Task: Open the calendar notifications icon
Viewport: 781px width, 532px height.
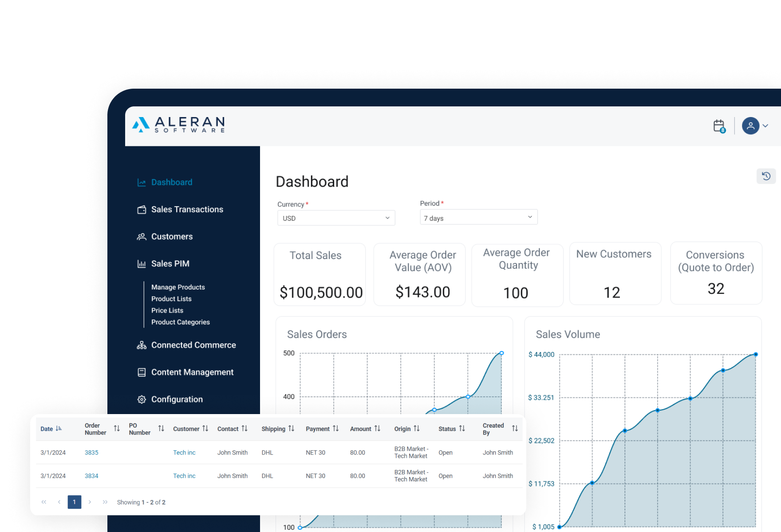Action: pyautogui.click(x=719, y=126)
